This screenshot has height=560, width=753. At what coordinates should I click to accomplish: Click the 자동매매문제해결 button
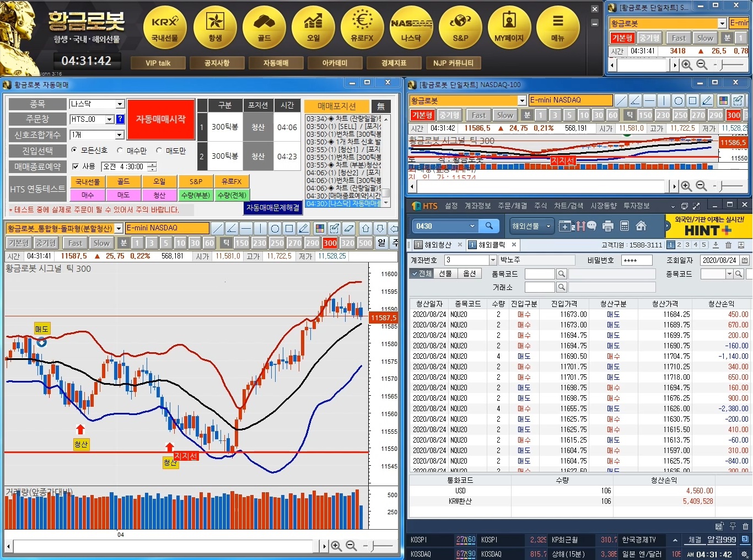[273, 208]
